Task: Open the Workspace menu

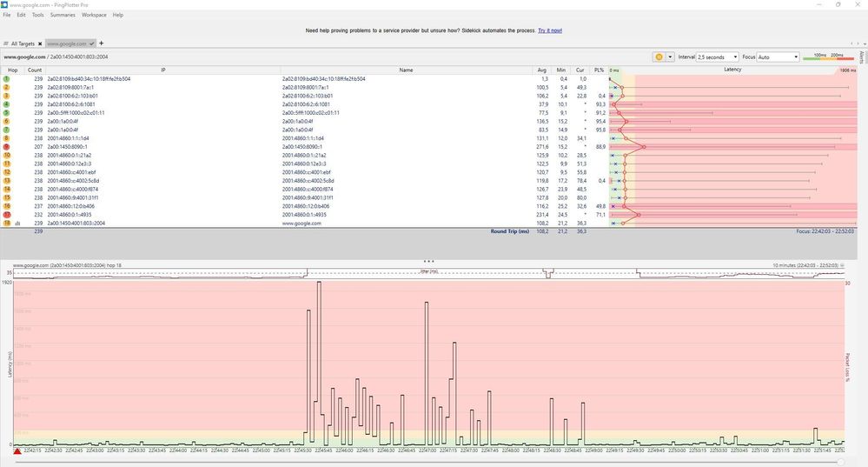Action: point(94,15)
